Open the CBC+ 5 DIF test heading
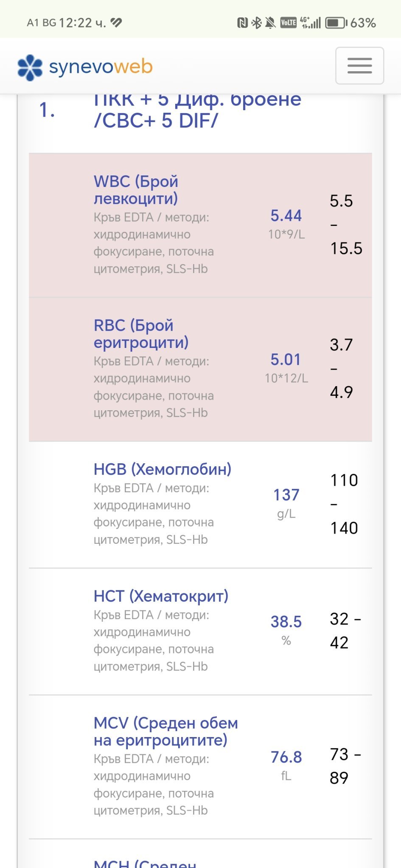401x868 pixels. click(197, 110)
